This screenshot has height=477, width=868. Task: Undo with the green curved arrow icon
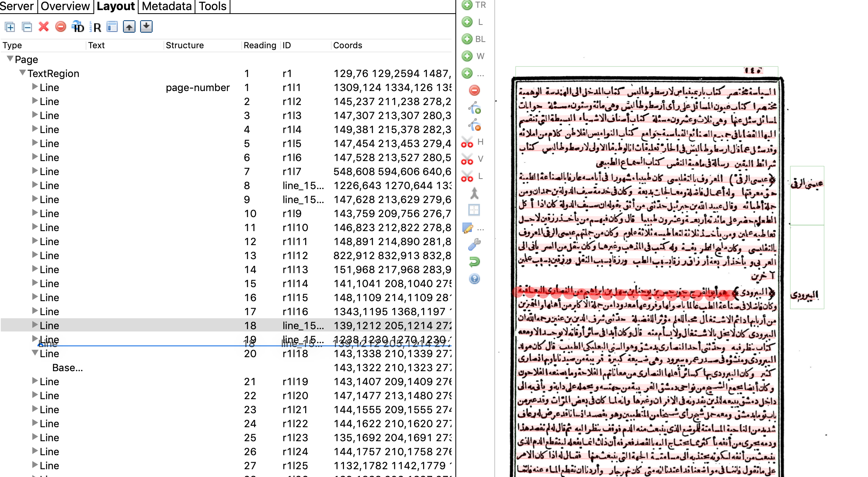474,262
